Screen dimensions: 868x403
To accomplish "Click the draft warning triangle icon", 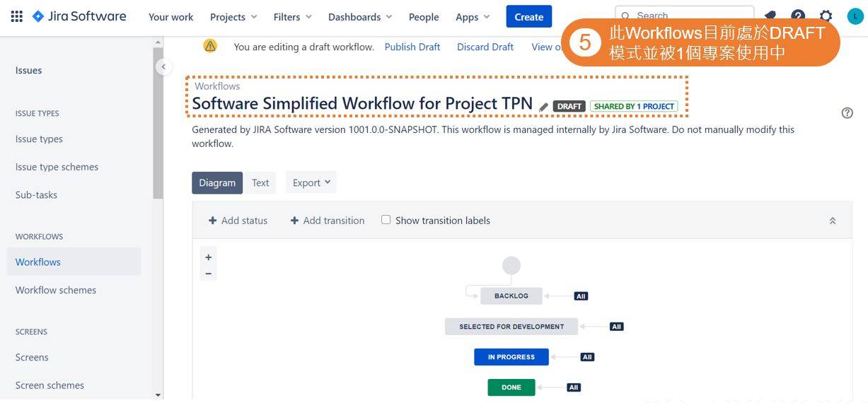I will pos(210,46).
